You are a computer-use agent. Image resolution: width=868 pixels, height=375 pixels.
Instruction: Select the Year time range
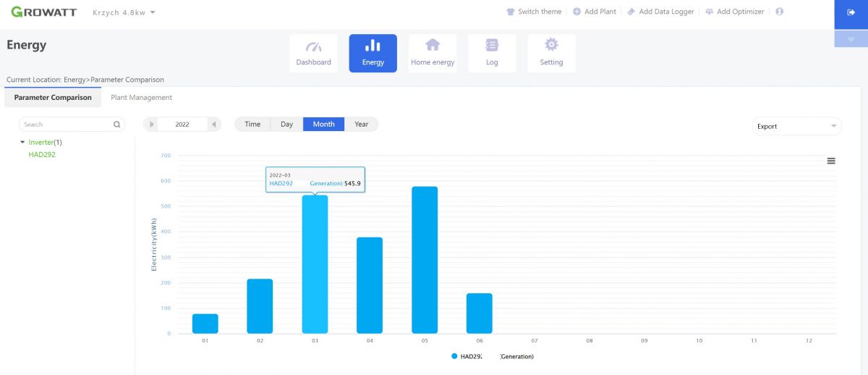362,125
